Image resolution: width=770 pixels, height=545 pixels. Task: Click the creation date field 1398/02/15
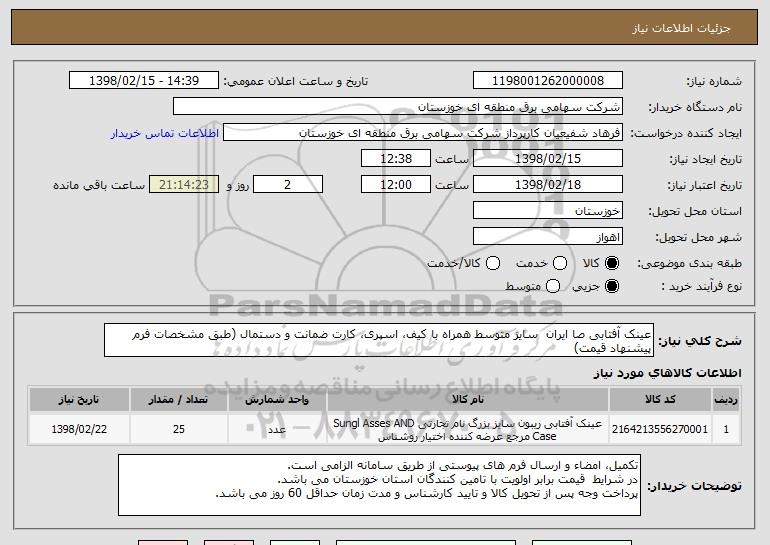(548, 159)
